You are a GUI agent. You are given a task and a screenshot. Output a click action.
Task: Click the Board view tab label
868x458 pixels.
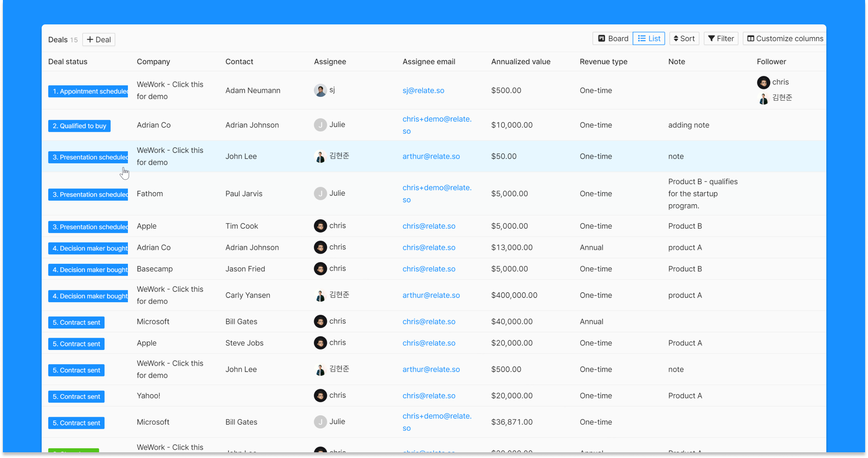618,38
